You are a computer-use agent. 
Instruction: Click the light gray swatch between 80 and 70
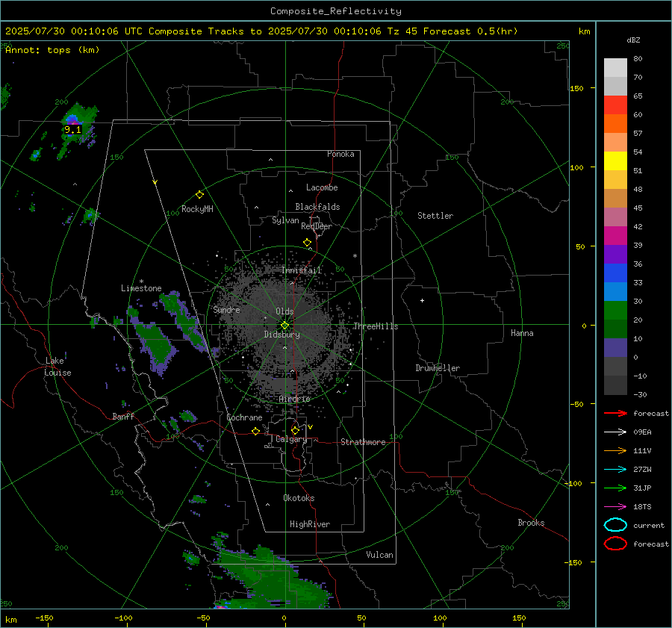pyautogui.click(x=615, y=67)
